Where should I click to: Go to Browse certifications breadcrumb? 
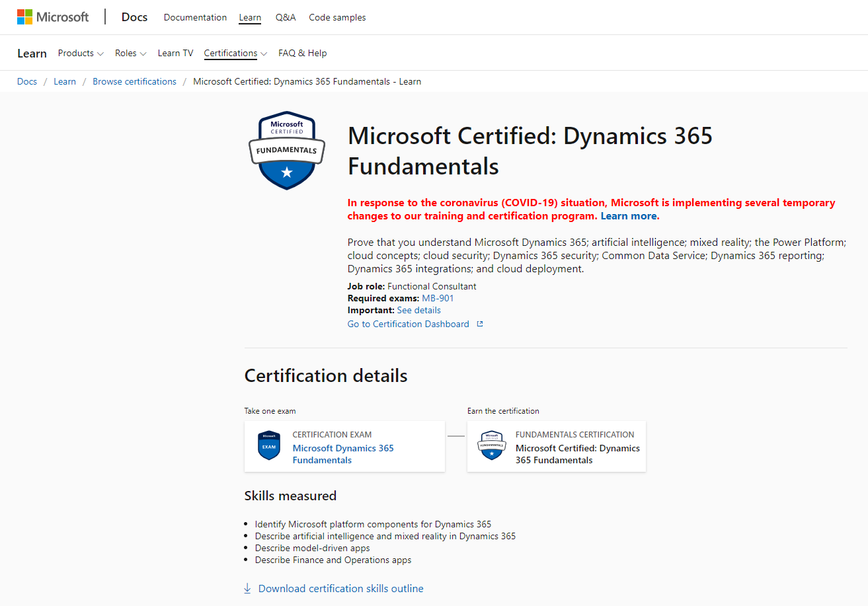[134, 81]
